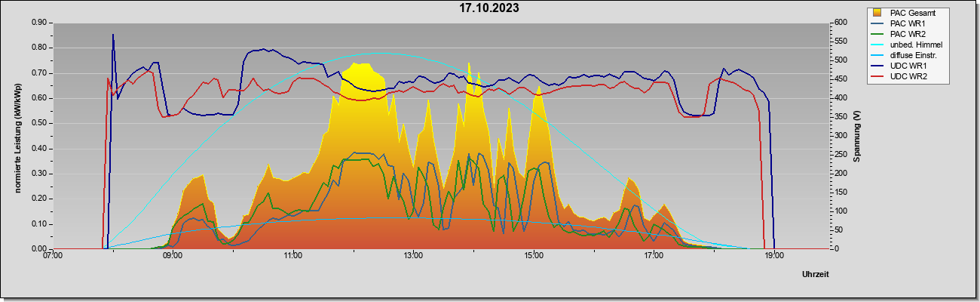Click the diffuse Einstr. legend line marker
980x302 pixels.
877,55
